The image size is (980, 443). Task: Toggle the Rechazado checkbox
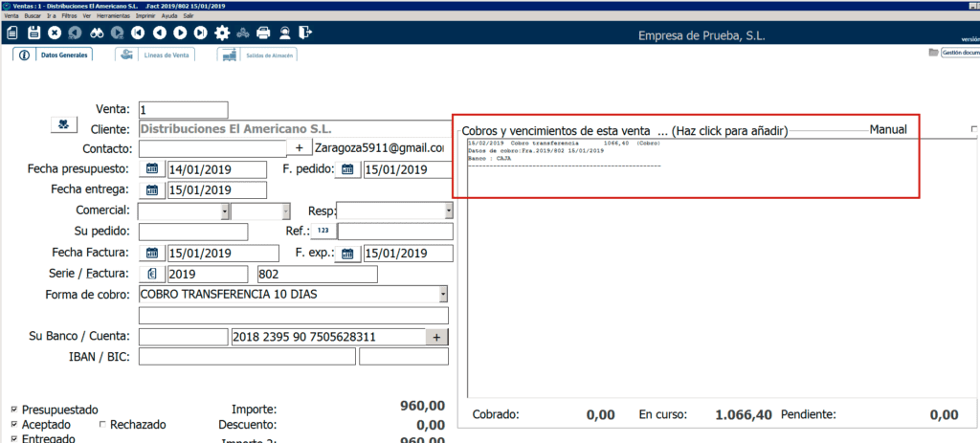click(102, 424)
